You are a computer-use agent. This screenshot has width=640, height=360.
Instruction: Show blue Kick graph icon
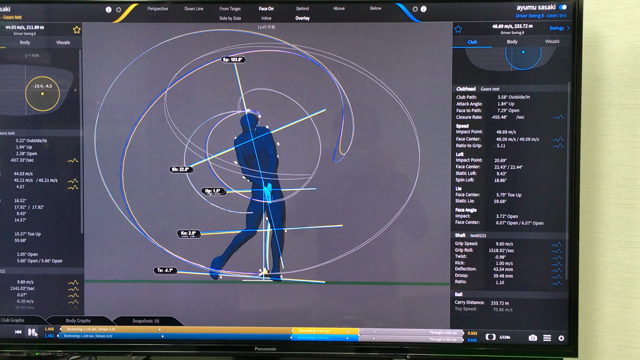[x=557, y=264]
